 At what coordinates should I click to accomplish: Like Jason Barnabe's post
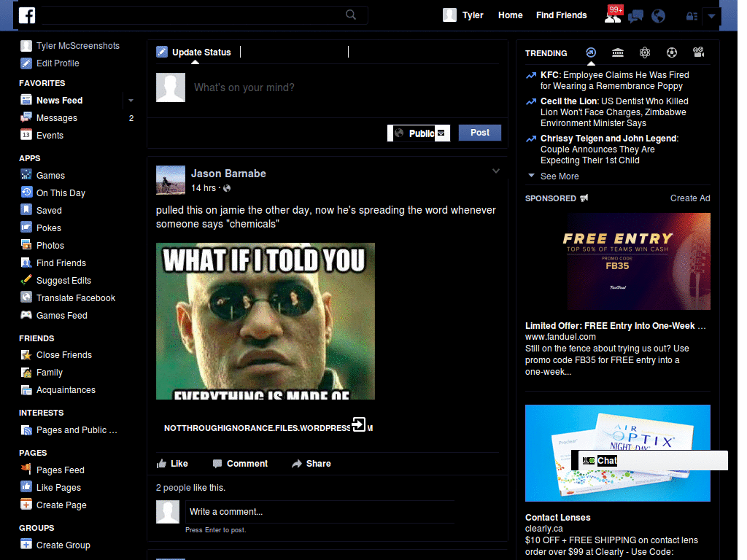[172, 463]
